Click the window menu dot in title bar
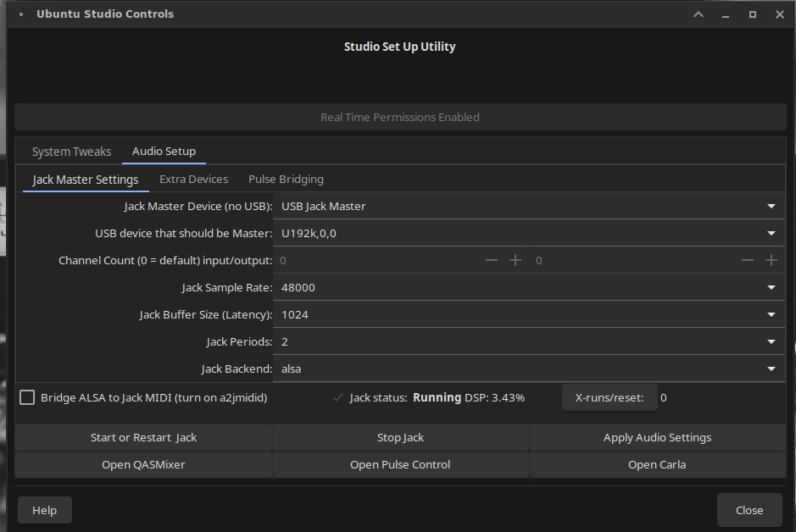 pos(21,14)
